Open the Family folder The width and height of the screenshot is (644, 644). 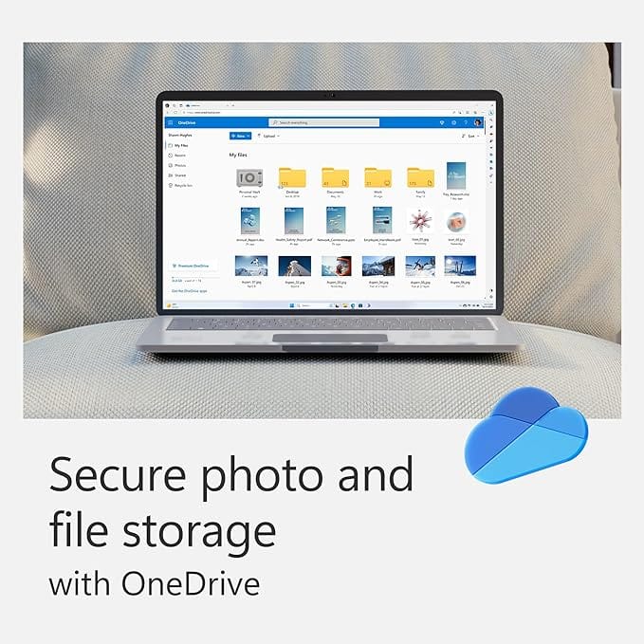[x=420, y=178]
